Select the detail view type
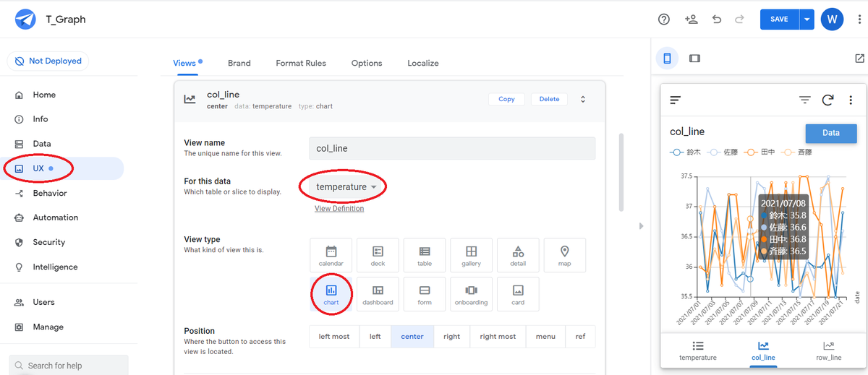Viewport: 868px width, 375px height. 518,256
